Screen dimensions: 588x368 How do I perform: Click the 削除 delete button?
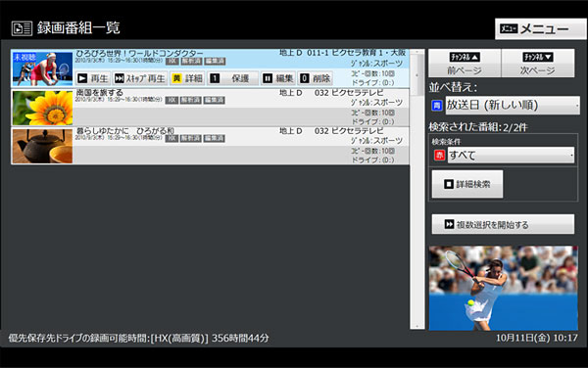point(316,78)
